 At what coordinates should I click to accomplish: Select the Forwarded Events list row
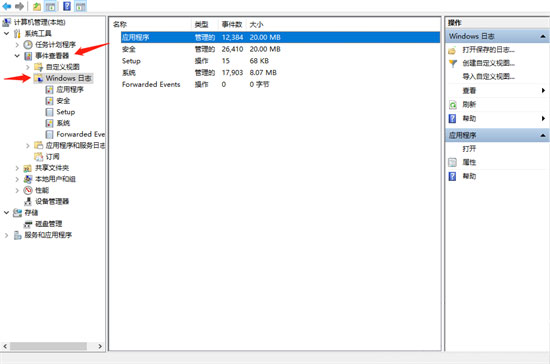280,85
